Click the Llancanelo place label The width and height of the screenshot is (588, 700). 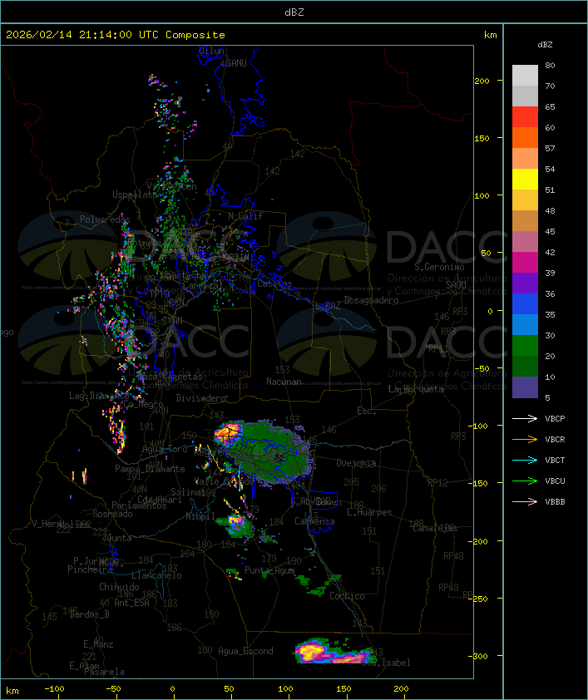(156, 575)
